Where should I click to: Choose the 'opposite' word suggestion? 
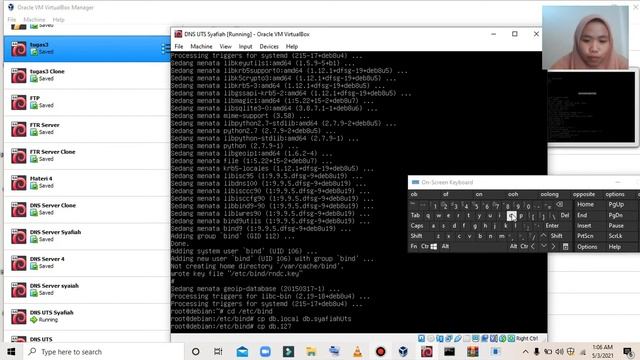[x=584, y=194]
